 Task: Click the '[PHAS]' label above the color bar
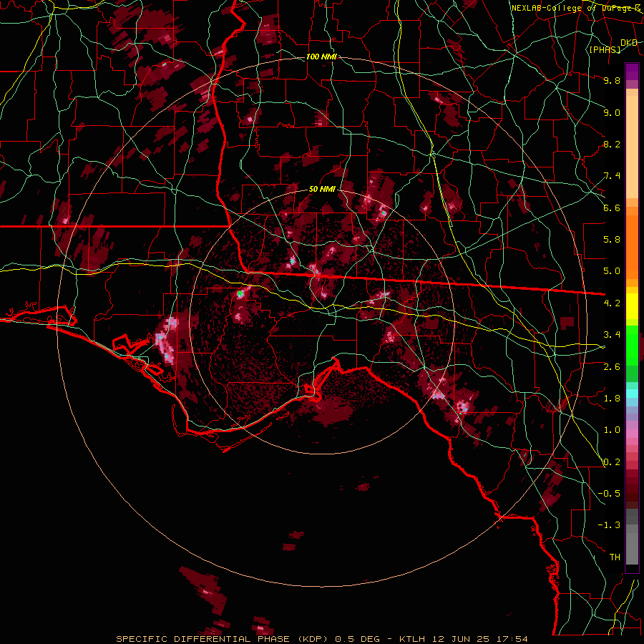[605, 49]
